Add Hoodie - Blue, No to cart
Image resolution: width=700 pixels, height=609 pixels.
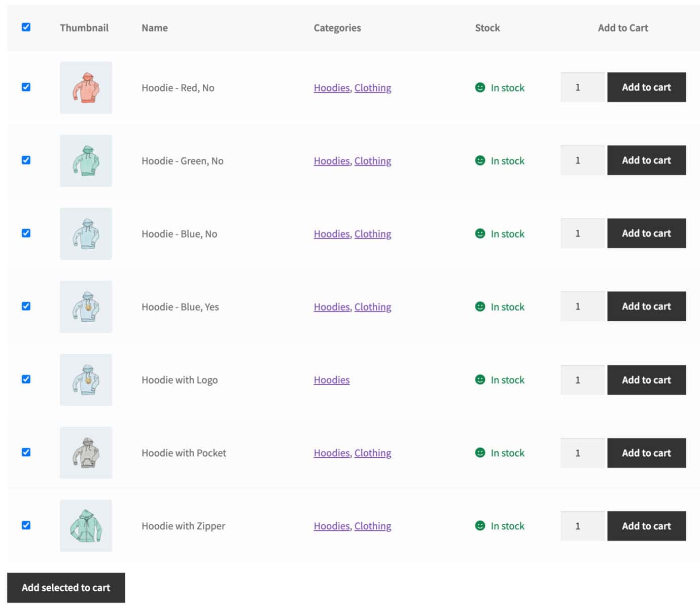click(646, 233)
